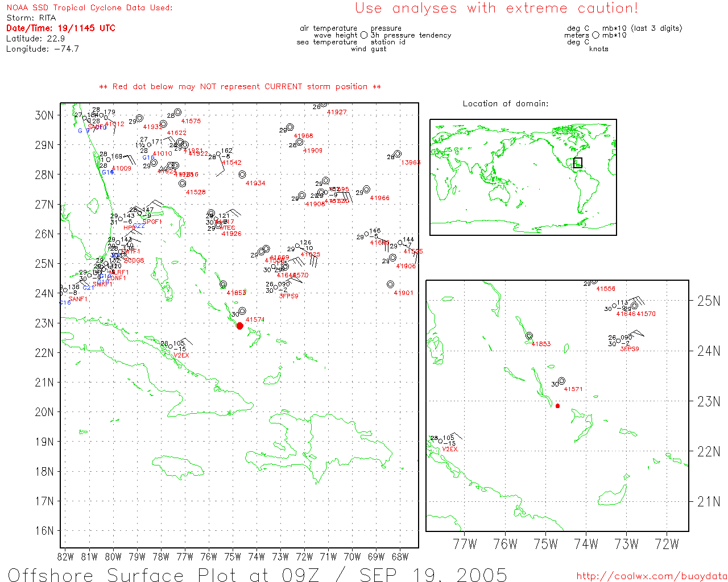Image resolution: width=728 pixels, height=582 pixels.
Task: Click the SPGF1 station label near Florida
Action: (152, 222)
